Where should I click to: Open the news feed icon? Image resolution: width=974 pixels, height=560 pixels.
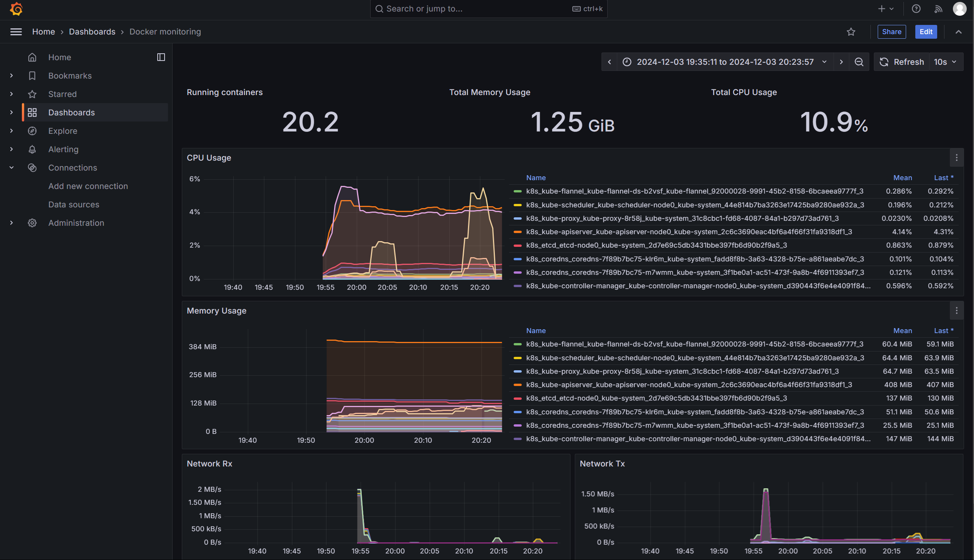coord(938,8)
